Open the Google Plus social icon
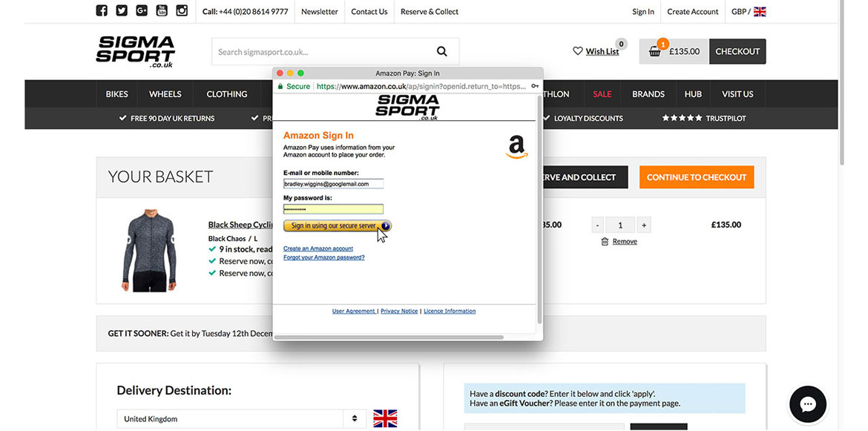Image resolution: width=868 pixels, height=431 pixels. (142, 10)
